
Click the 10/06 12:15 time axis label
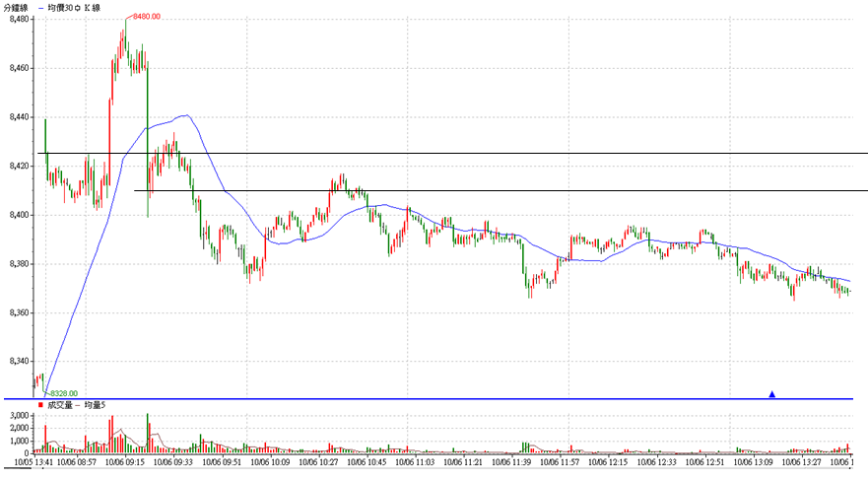608,462
